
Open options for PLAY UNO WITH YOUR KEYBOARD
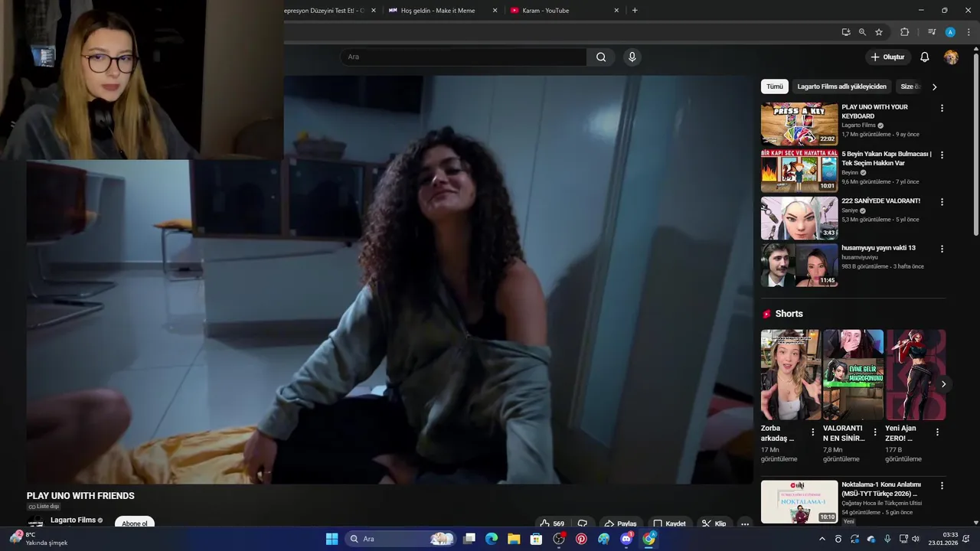point(942,108)
